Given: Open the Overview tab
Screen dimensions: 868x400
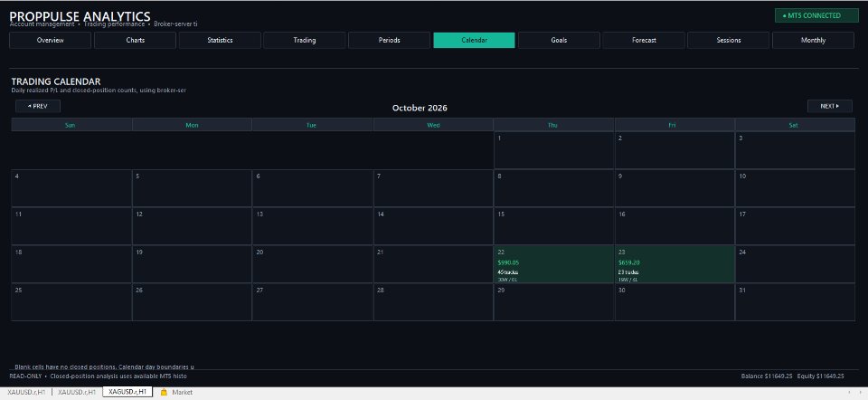Looking at the screenshot, I should (x=51, y=41).
